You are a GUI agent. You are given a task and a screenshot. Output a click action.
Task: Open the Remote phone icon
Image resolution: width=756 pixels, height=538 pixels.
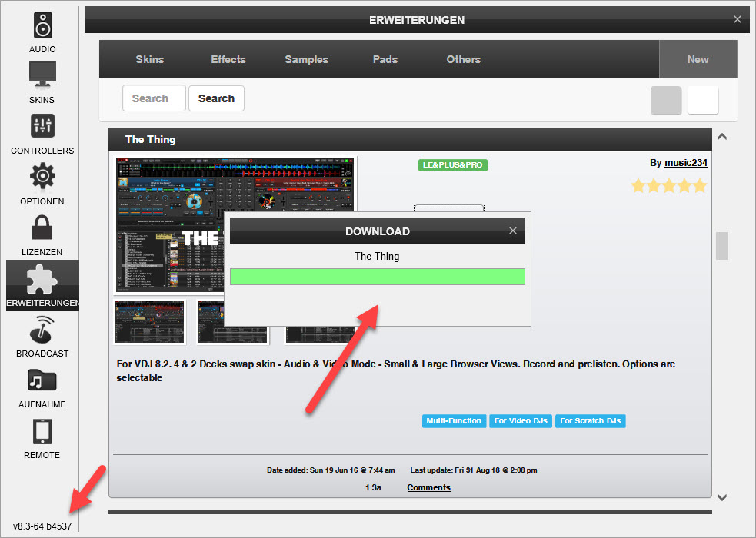point(42,432)
